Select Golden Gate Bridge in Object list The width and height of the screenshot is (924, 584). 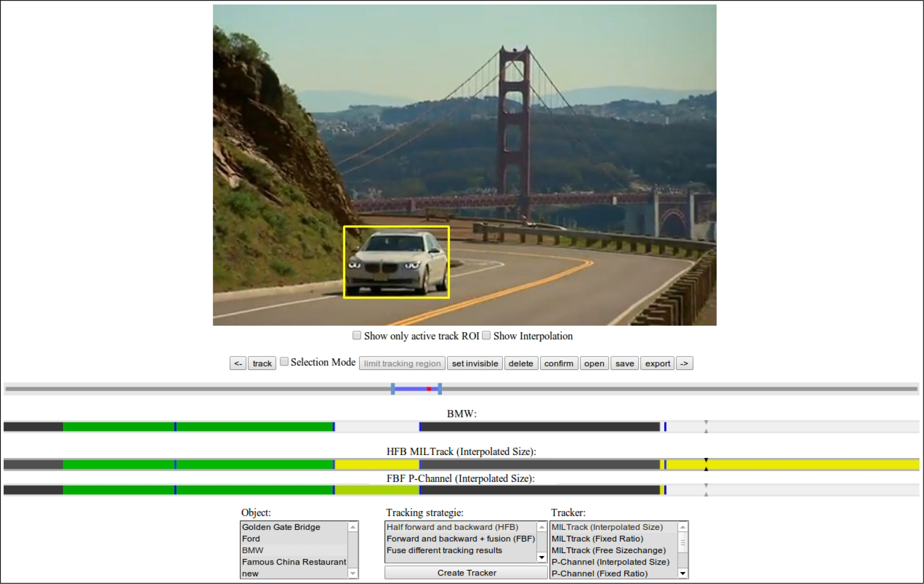(294, 527)
